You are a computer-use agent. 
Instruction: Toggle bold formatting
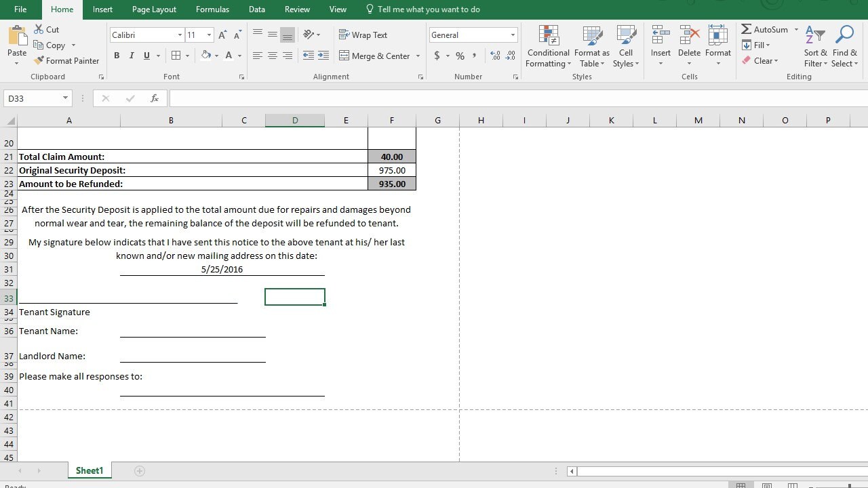point(117,56)
